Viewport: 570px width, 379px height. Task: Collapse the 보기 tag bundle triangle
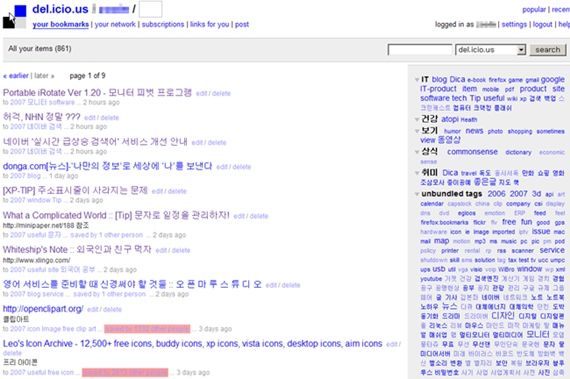pos(417,131)
